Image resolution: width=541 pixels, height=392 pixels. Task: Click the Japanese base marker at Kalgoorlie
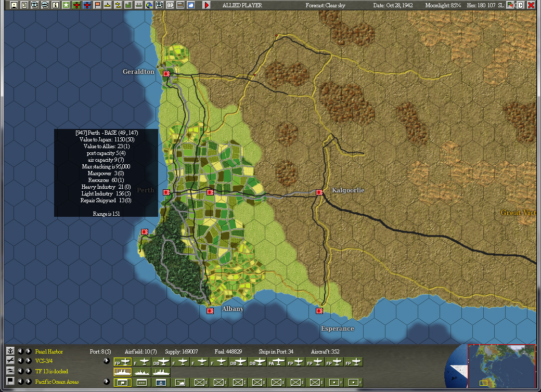319,192
